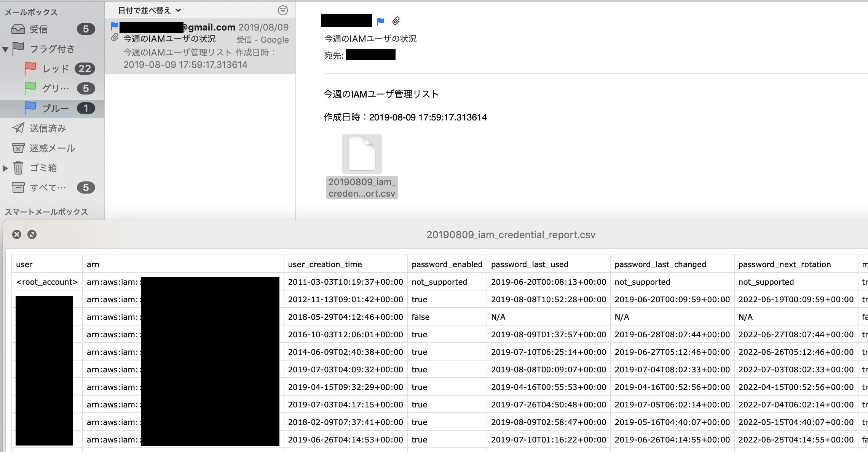The image size is (868, 452).
Task: Collapse the フラグ付き section
Action: pos(6,49)
